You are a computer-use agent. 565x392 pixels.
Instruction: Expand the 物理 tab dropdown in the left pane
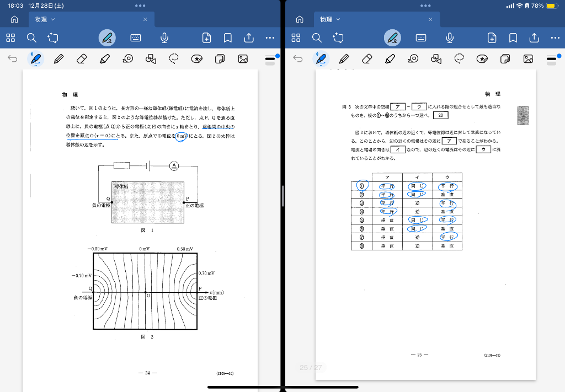pyautogui.click(x=53, y=19)
